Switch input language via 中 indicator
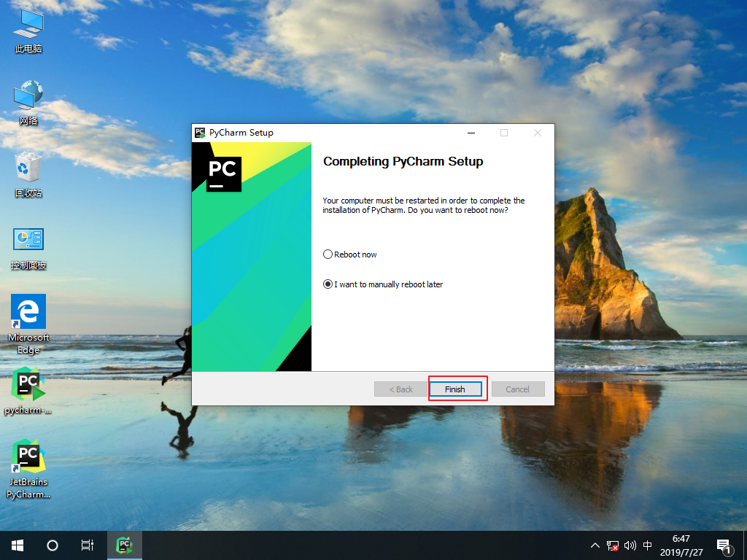The height and width of the screenshot is (560, 747). click(x=648, y=545)
